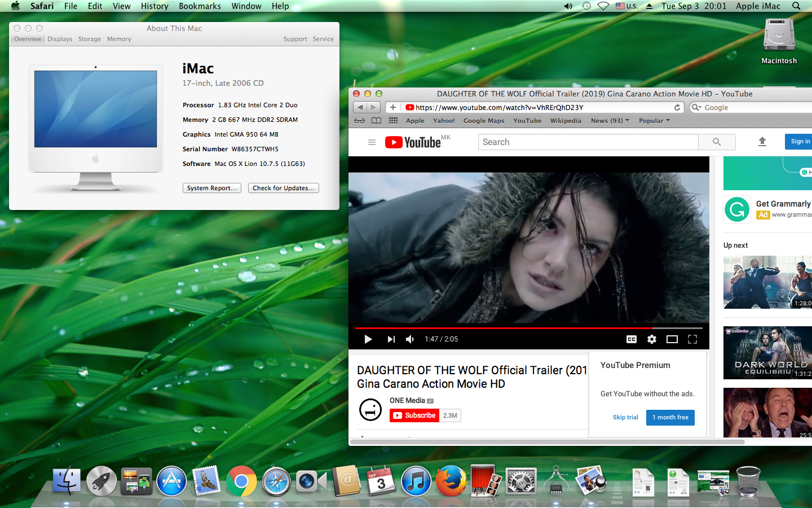Screen dimensions: 812x508
Task: Show Safari Reading List glasses icon
Action: click(359, 121)
